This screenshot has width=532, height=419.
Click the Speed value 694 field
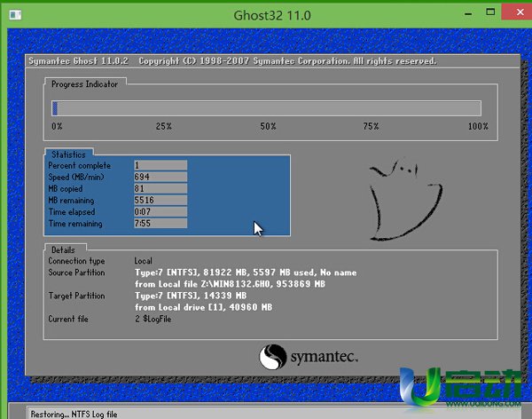pos(160,177)
